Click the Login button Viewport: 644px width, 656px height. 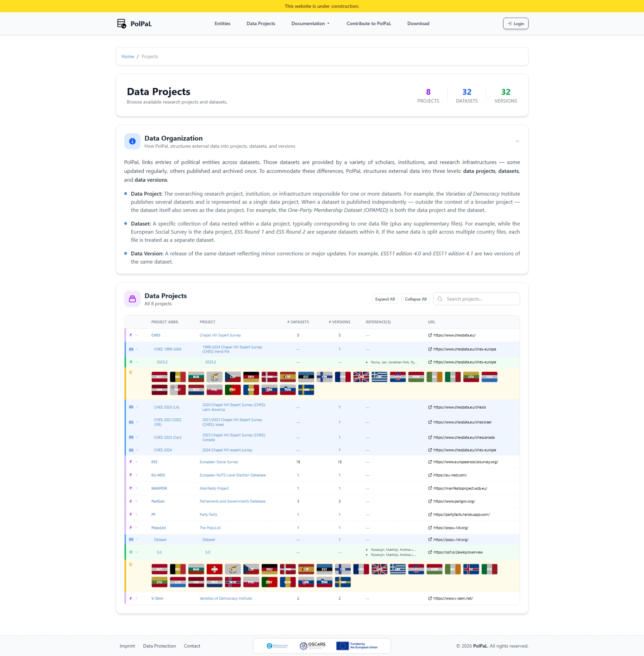(515, 24)
